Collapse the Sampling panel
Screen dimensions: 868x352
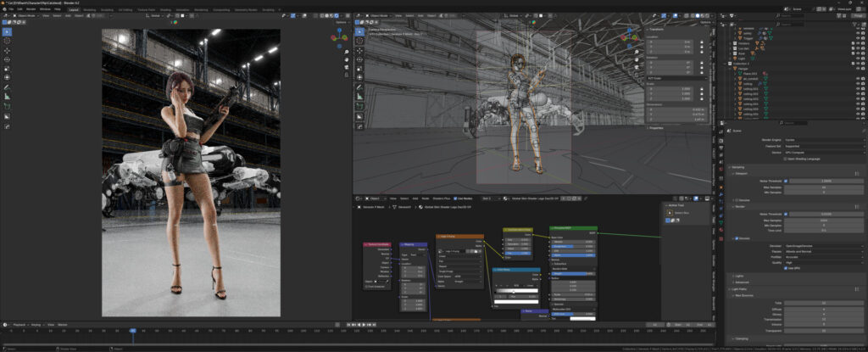(x=738, y=167)
